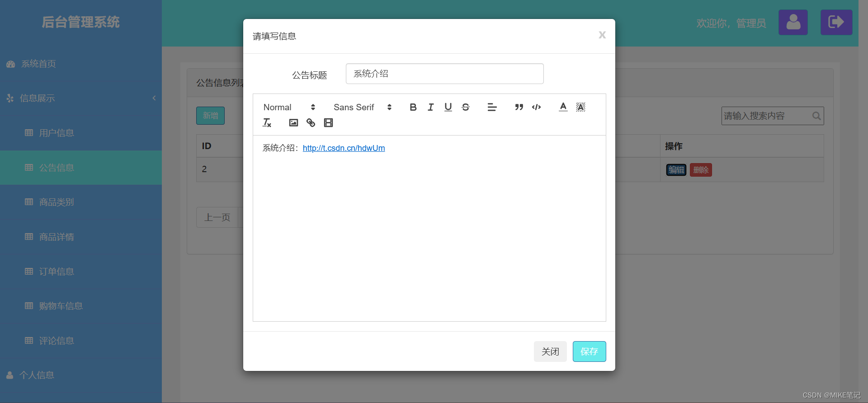The image size is (868, 403).
Task: Toggle italic formatting in editor
Action: pos(430,107)
